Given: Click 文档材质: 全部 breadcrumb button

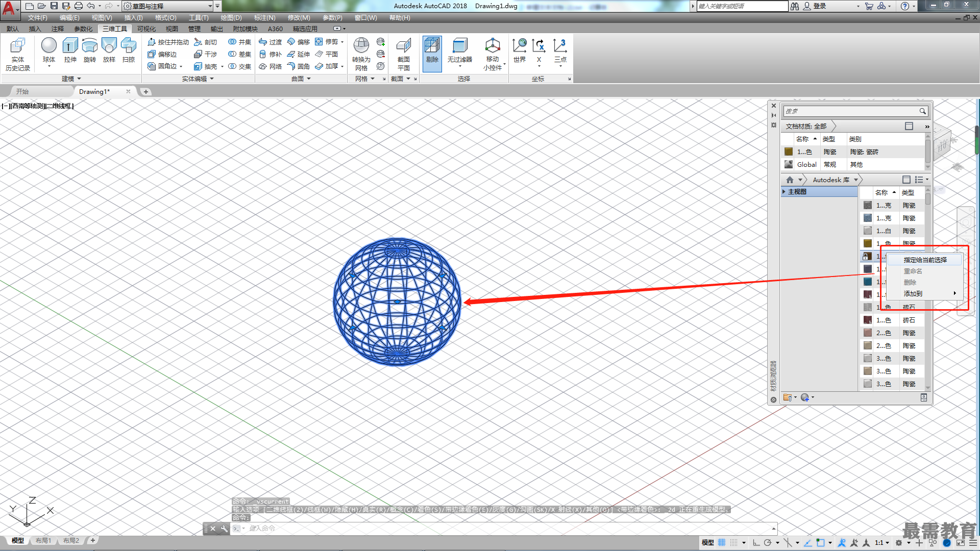Looking at the screenshot, I should click(x=806, y=126).
